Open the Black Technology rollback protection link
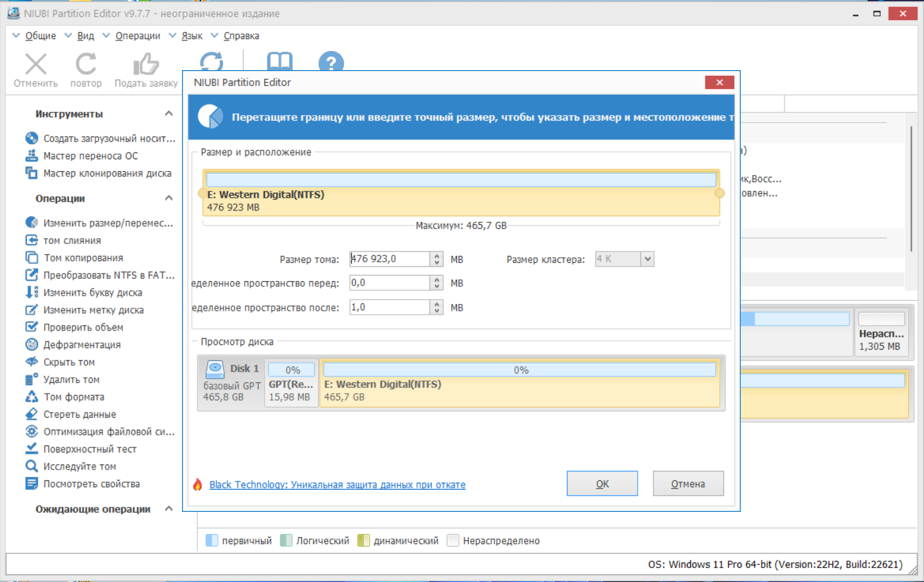 click(337, 485)
